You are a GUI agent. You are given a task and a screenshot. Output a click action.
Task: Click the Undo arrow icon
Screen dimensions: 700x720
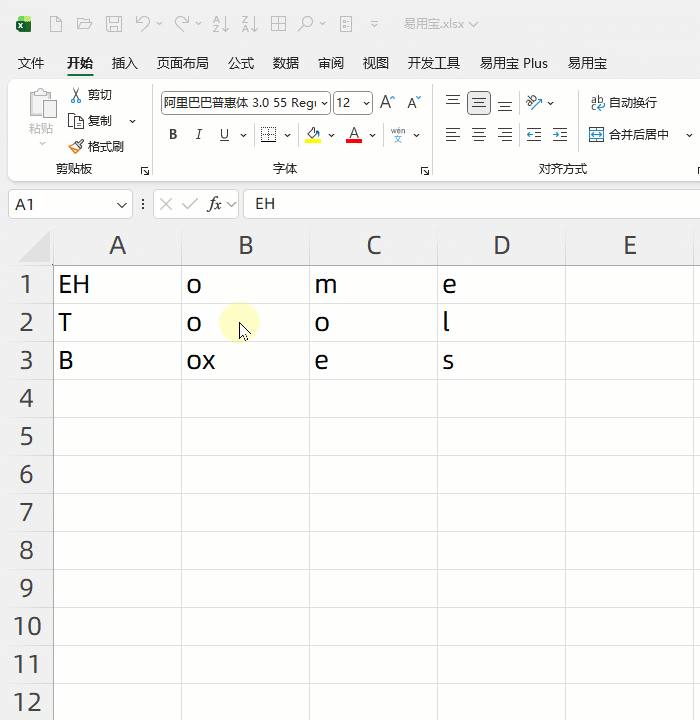coord(143,23)
